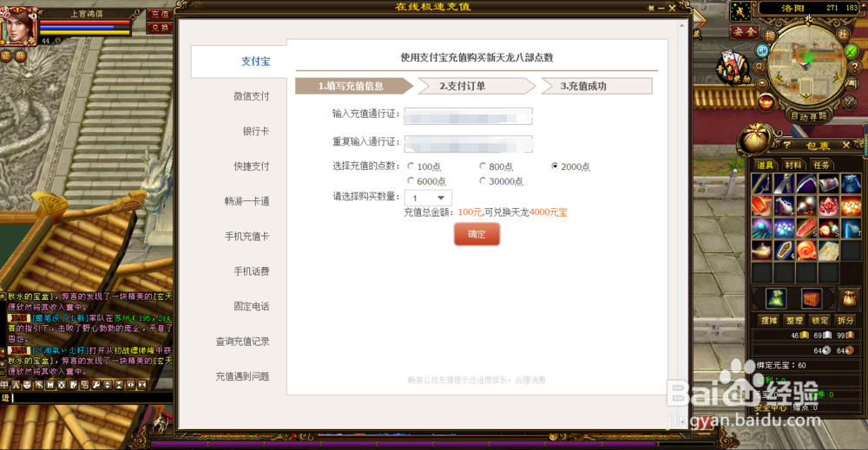Viewport: 868px width, 450px height.
Task: Click the 拆分 split button
Action: [x=845, y=320]
